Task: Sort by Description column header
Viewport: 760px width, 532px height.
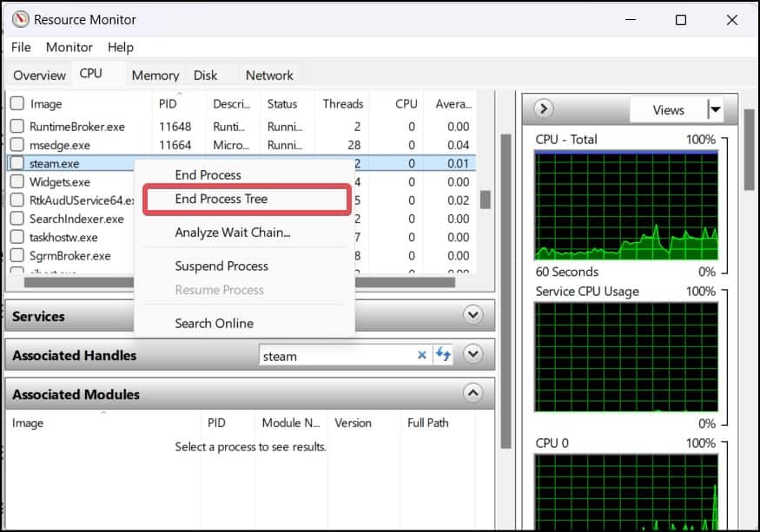Action: click(232, 103)
